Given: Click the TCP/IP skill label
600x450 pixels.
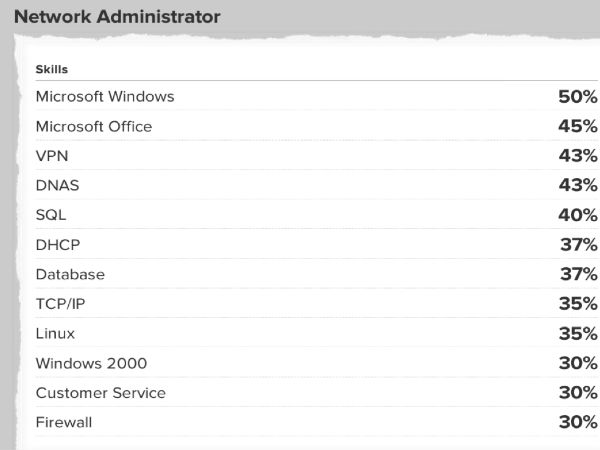Looking at the screenshot, I should point(60,304).
